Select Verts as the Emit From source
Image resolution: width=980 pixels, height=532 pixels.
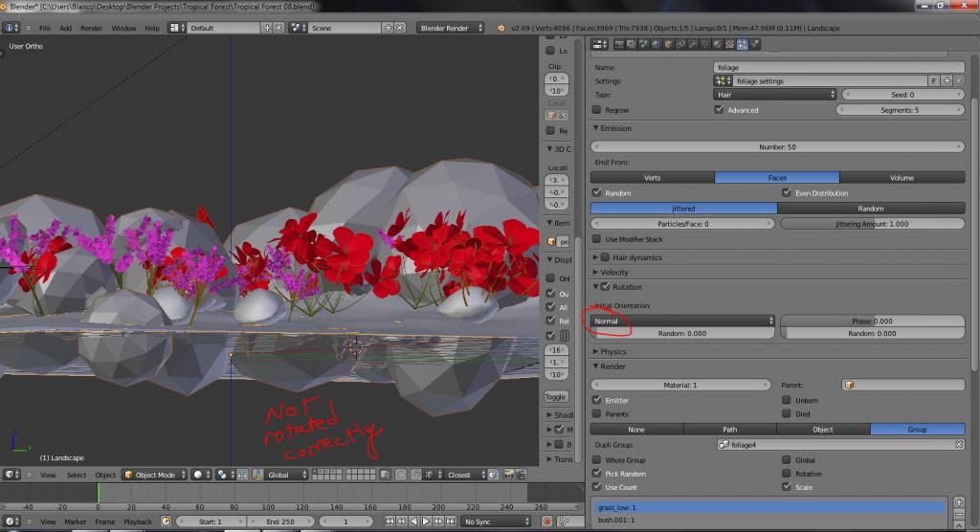(x=653, y=178)
